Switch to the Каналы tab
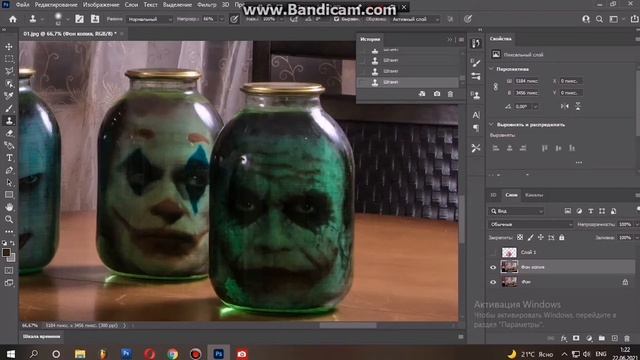Screen dimensions: 640x360 (534, 195)
